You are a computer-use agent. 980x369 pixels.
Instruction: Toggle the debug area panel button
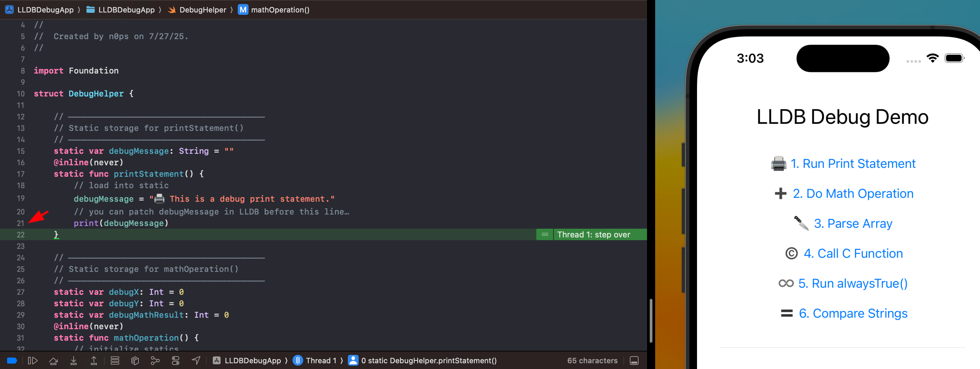(634, 361)
